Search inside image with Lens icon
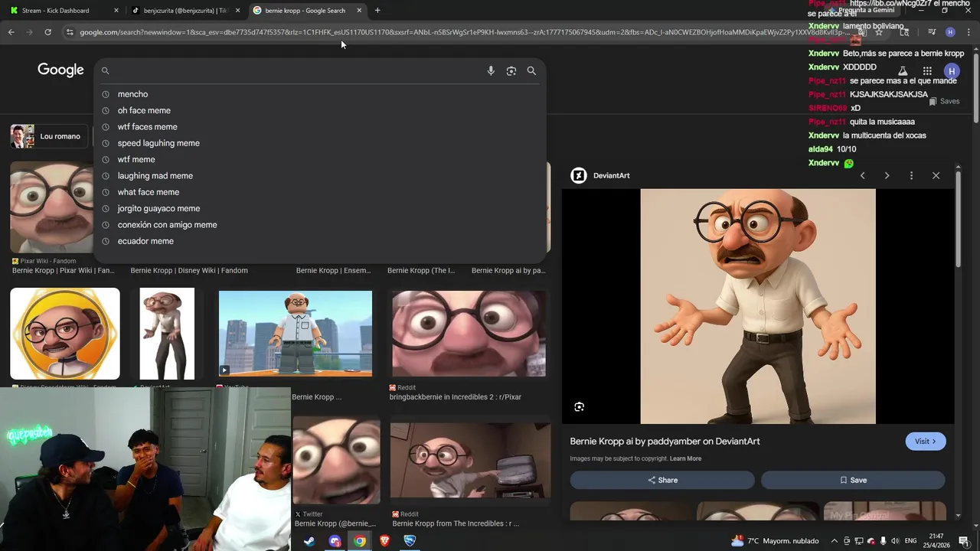Screen dimensions: 980x551 tap(579, 407)
